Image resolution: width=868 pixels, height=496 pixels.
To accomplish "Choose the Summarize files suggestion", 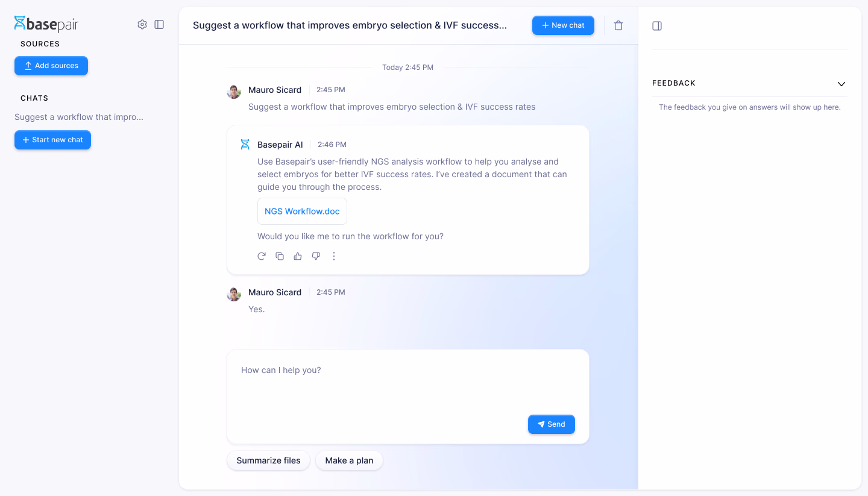I will pos(268,460).
